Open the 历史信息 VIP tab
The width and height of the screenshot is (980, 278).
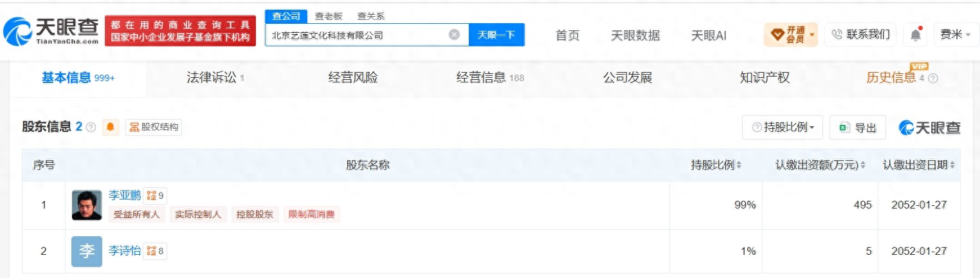coord(891,78)
